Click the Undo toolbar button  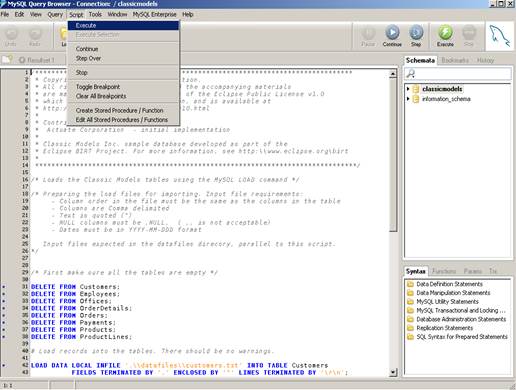click(x=11, y=37)
